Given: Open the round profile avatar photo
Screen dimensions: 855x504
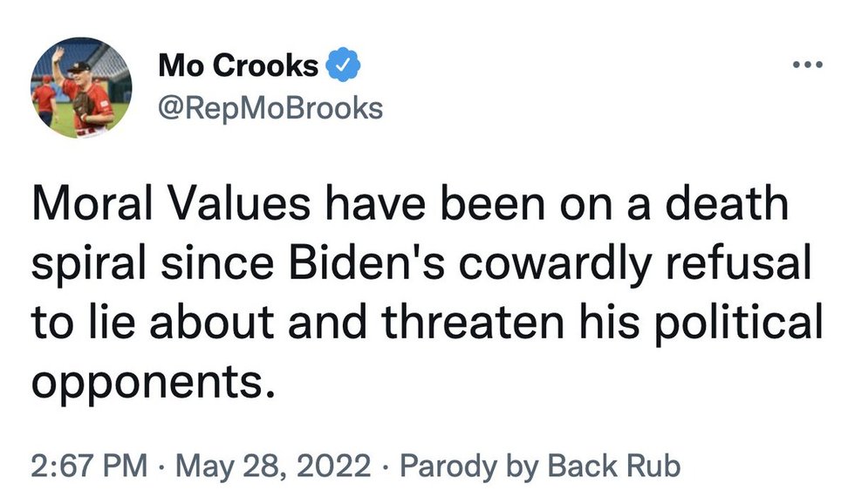Looking at the screenshot, I should click(x=82, y=88).
